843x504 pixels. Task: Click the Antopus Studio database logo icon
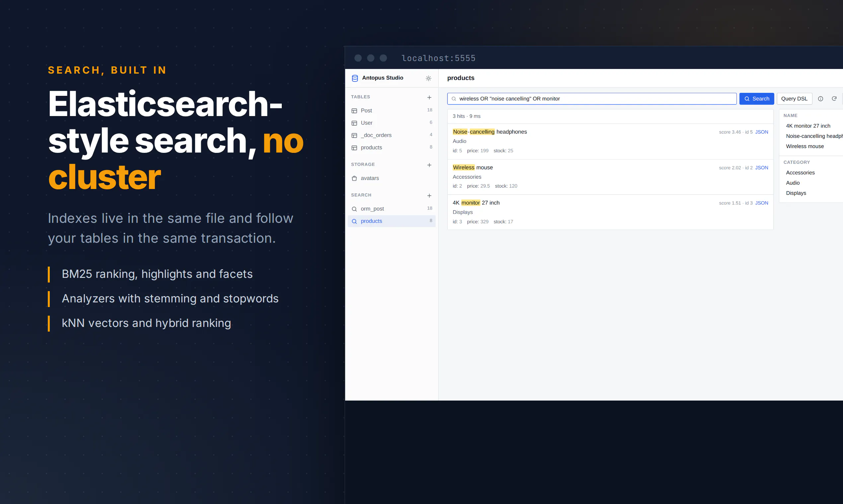pos(355,78)
